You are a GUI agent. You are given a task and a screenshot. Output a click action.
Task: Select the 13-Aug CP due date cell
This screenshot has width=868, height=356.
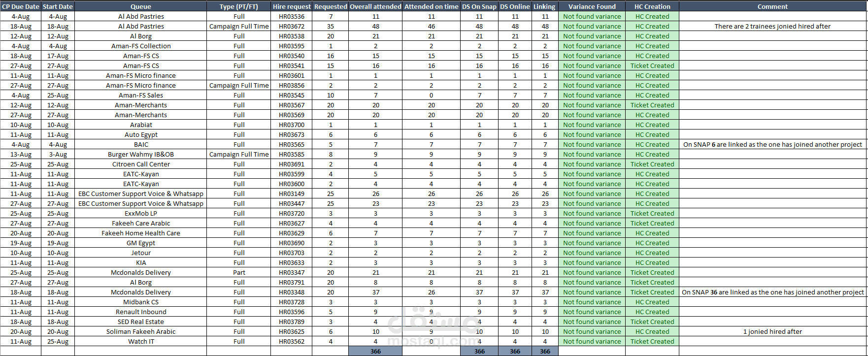pos(21,154)
